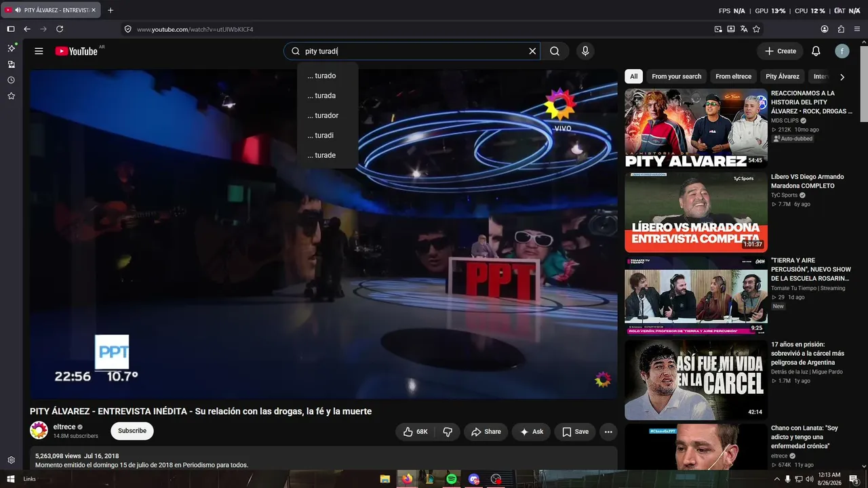Screen dimensions: 868x488
Task: Open '17 años en prisión' video title
Action: [808, 354]
